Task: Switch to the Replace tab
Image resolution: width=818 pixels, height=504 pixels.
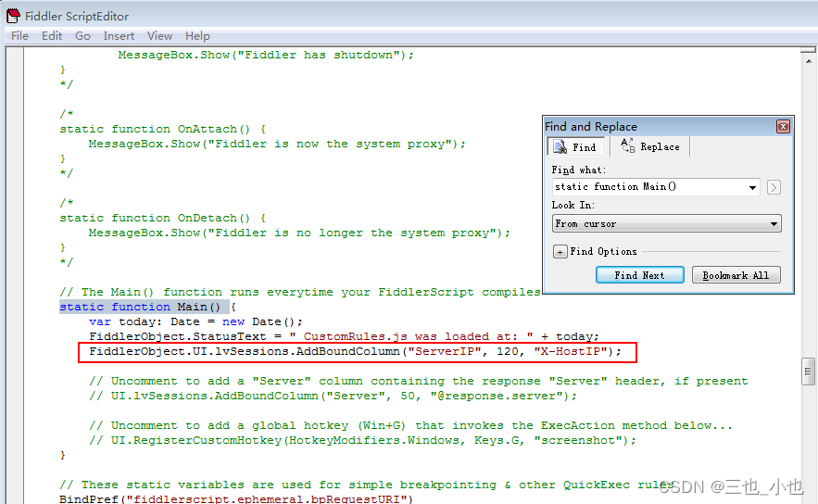Action: point(650,146)
